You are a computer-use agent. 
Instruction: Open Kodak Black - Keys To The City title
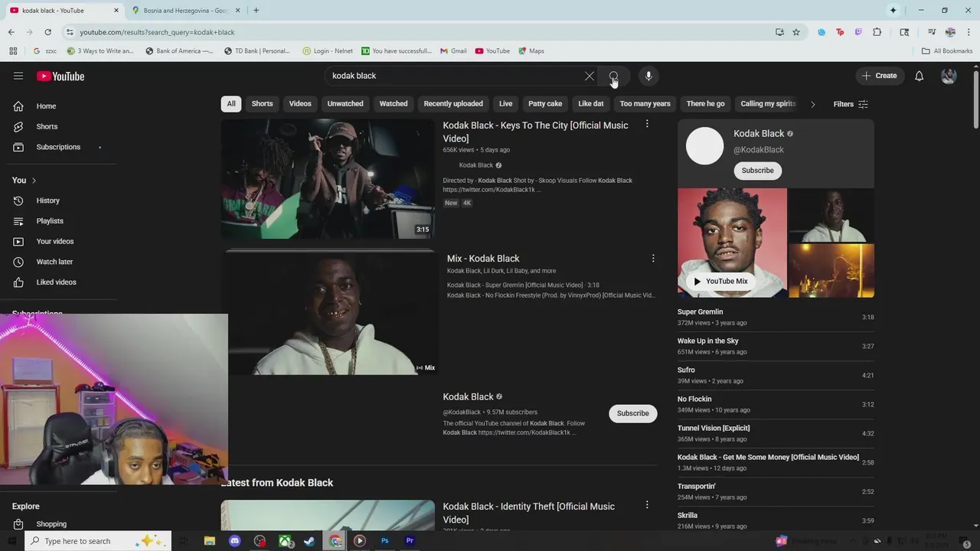pos(535,132)
